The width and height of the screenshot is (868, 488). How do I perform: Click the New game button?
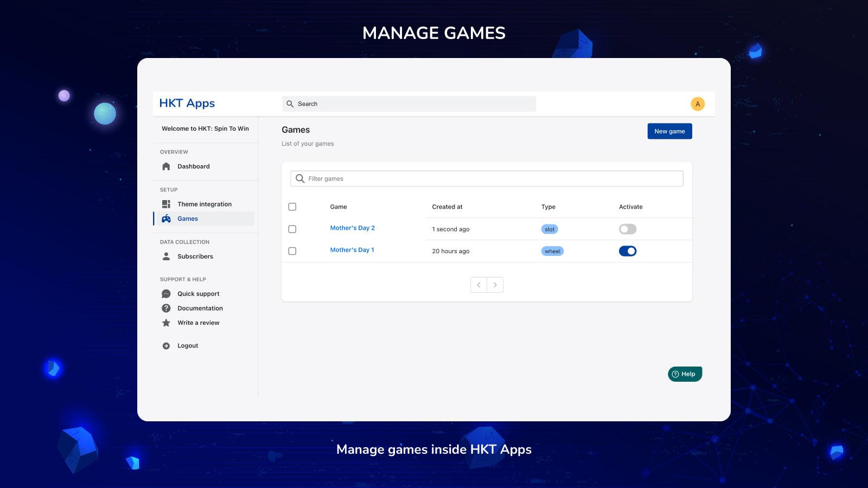click(x=669, y=131)
